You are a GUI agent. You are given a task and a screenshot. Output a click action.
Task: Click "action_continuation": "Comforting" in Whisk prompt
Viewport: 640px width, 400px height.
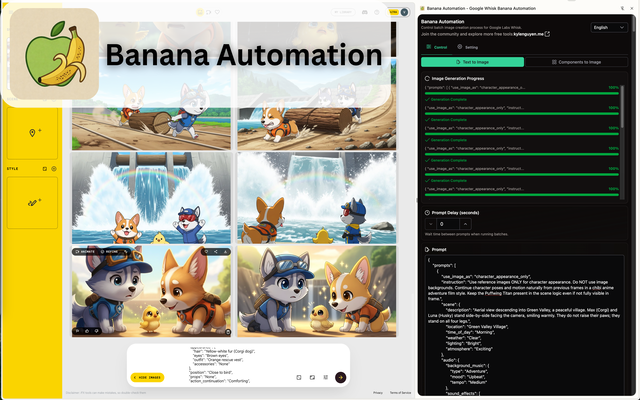click(220, 381)
